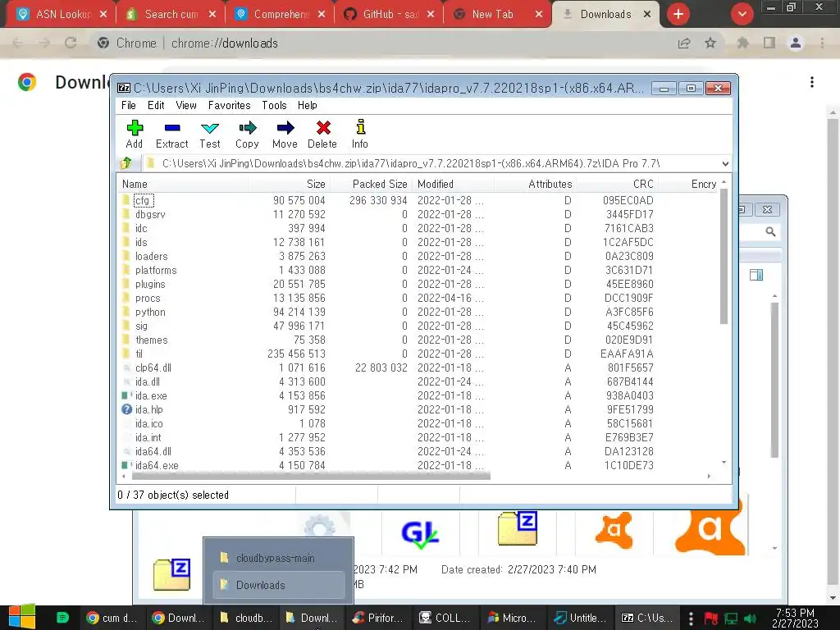
Task: Select the ida.hlp help file
Action: (149, 409)
